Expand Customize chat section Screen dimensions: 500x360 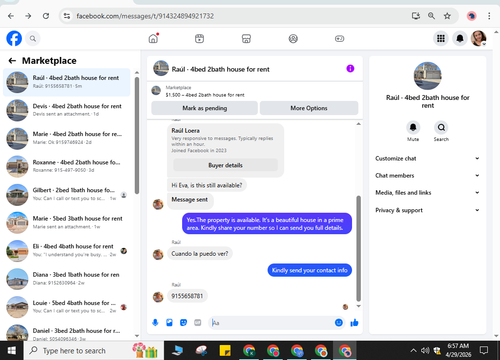[427, 158]
